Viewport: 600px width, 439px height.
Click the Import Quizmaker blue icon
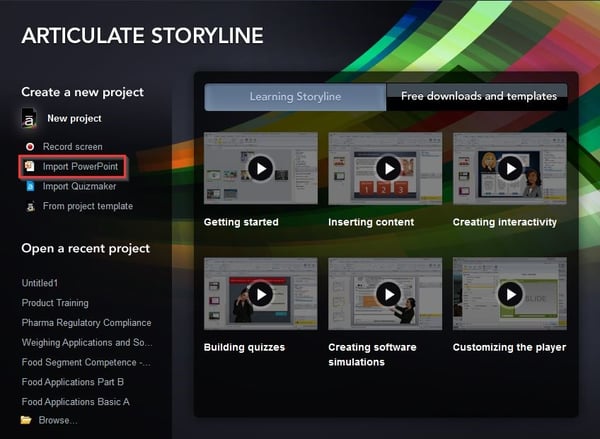[x=30, y=186]
